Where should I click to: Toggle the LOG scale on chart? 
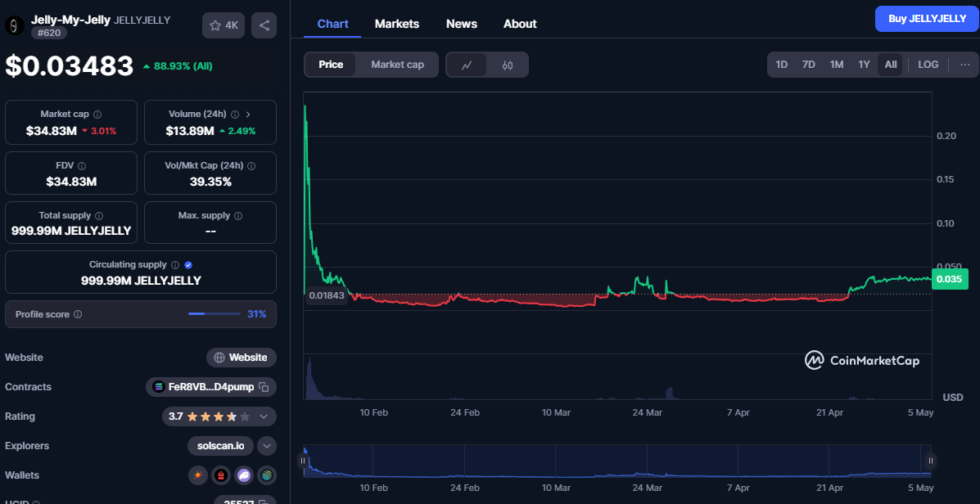pos(928,65)
